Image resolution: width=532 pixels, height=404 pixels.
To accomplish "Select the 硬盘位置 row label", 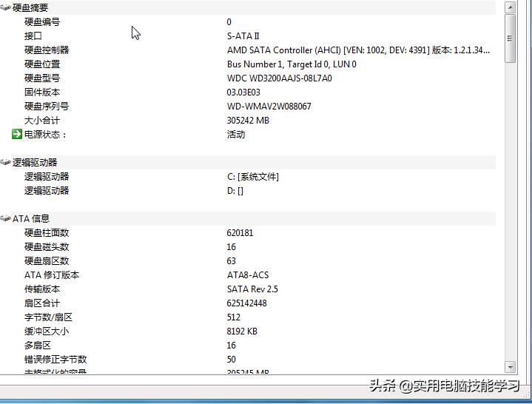I will tap(42, 64).
